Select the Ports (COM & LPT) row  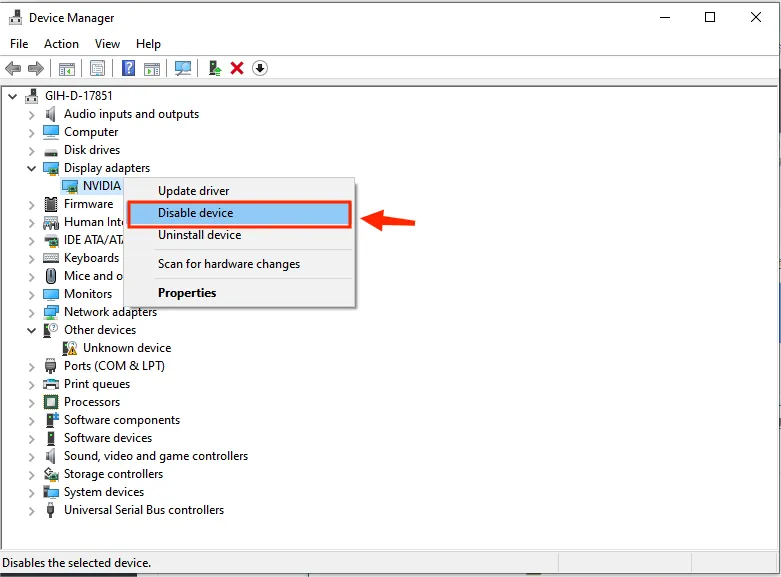pyautogui.click(x=114, y=366)
